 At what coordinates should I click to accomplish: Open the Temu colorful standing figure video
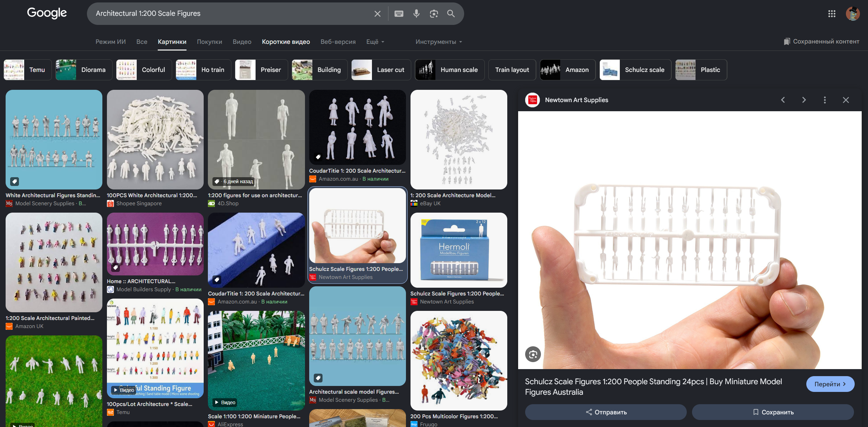[x=155, y=348]
